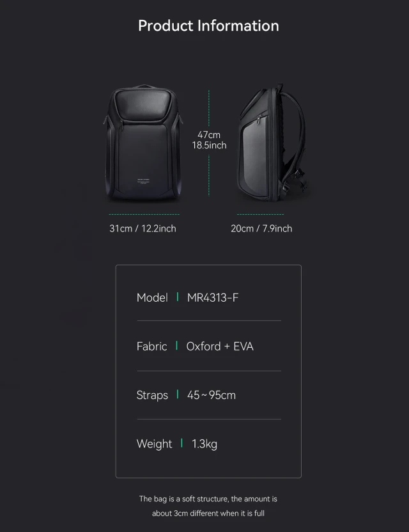Click the Straps label
The height and width of the screenshot is (532, 409).
point(152,395)
